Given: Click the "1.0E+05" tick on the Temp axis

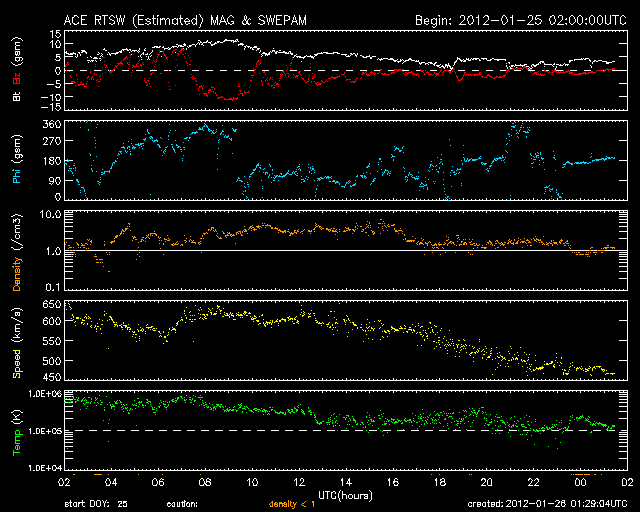Looking at the screenshot, I should pyautogui.click(x=45, y=431).
